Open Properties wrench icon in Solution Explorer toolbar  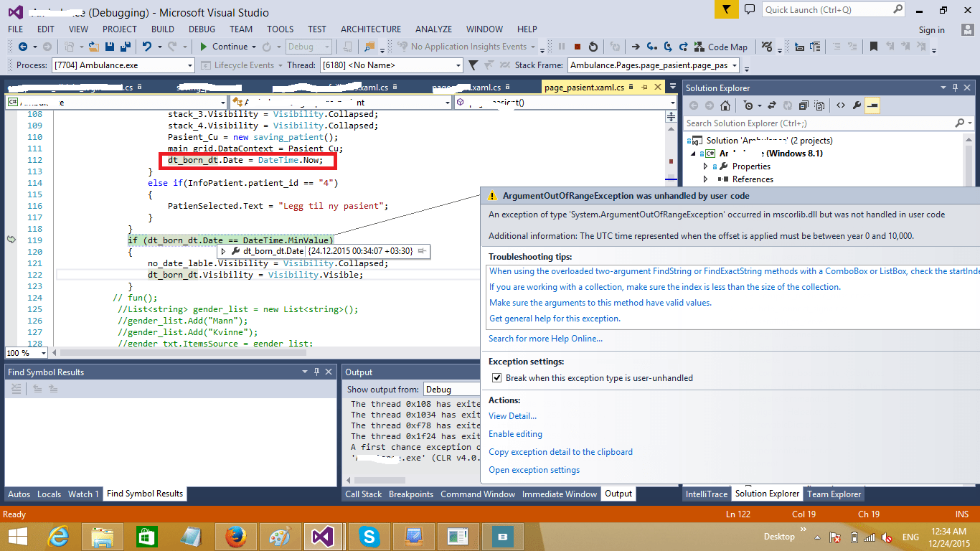(857, 105)
